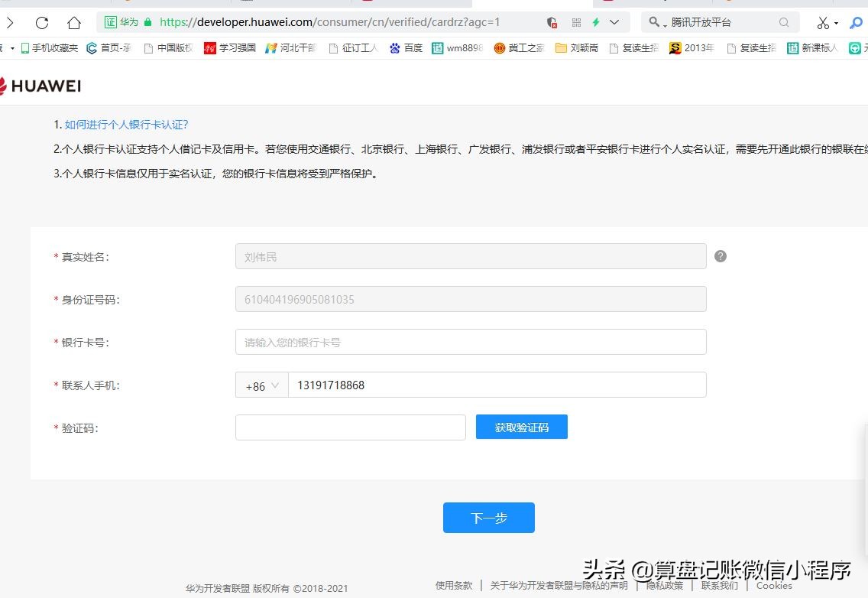Click the 下一步 next step button

point(488,518)
